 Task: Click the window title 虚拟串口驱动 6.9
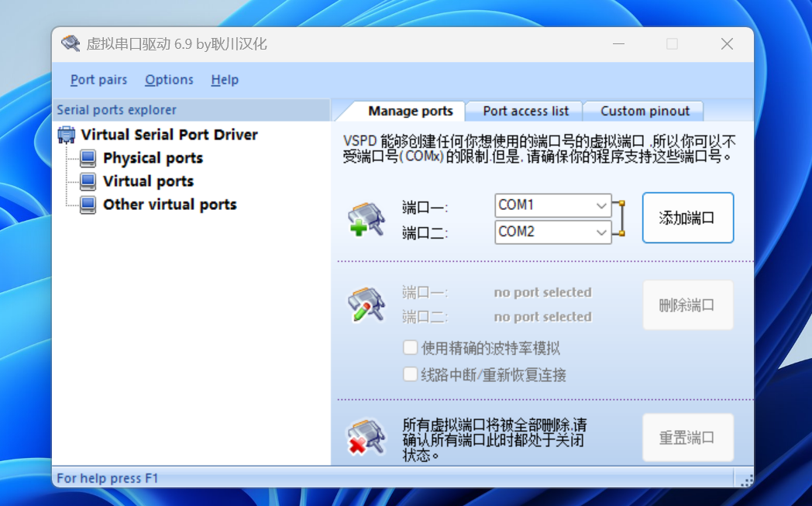176,44
